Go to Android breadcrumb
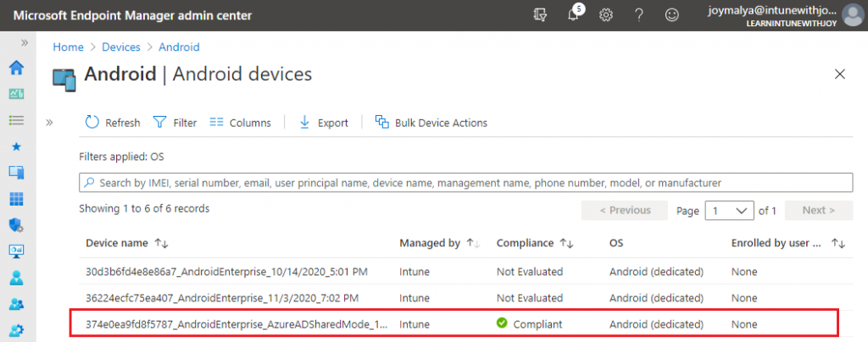The image size is (868, 342). coord(180,47)
